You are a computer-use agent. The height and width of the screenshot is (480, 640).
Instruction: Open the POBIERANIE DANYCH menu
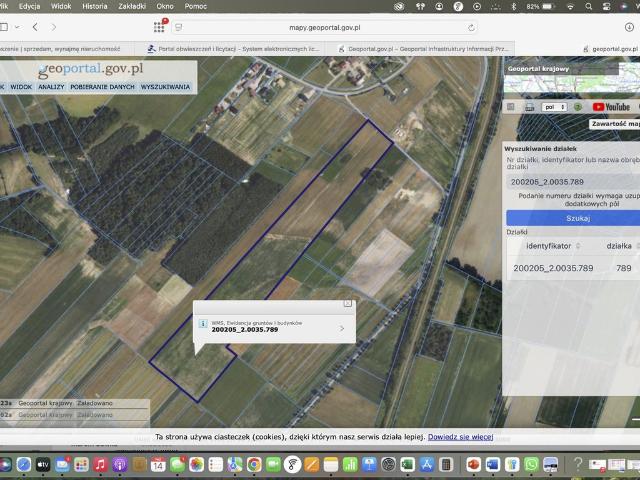[x=103, y=87]
